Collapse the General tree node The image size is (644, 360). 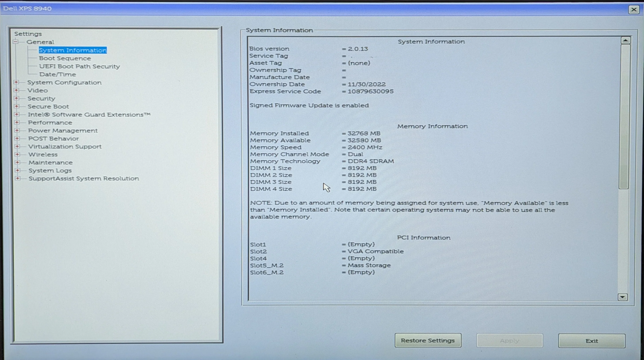[16, 42]
